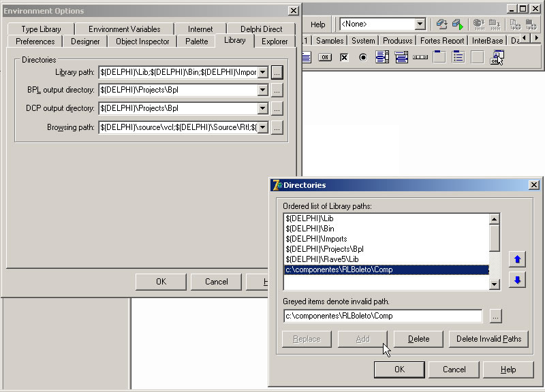Browse for folder next to path field

(x=495, y=316)
